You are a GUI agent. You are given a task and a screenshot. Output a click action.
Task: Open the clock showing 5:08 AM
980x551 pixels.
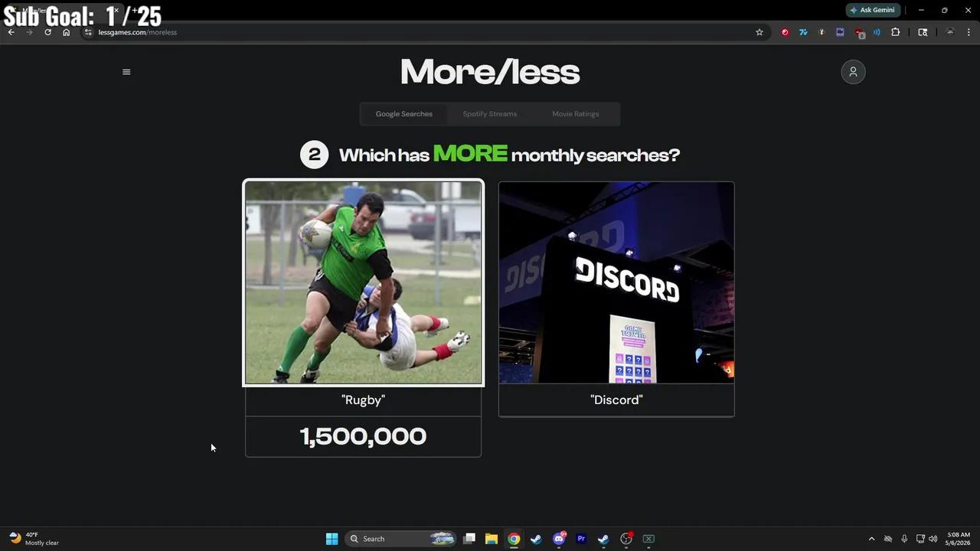pos(959,539)
